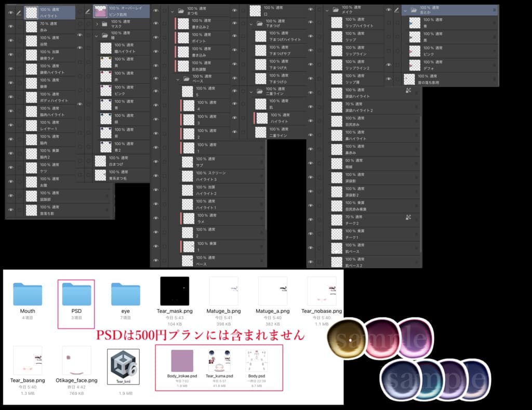Click the まつ毛 group folder icon

(180, 10)
